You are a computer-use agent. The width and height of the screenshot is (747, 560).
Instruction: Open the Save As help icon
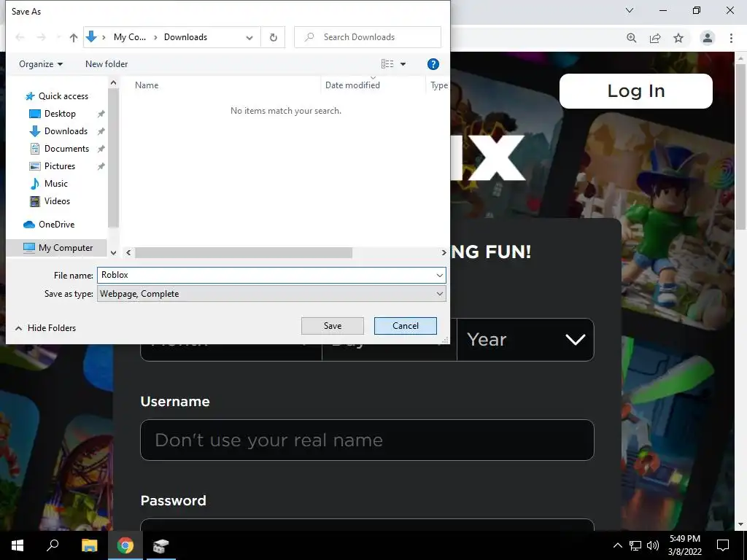coord(433,64)
